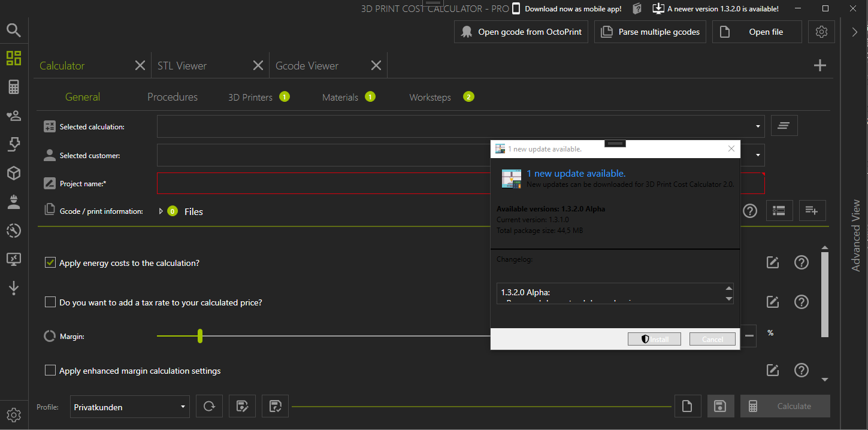Viewport: 868px width, 430px height.
Task: Click Download now as mobile app link
Action: pyautogui.click(x=573, y=9)
